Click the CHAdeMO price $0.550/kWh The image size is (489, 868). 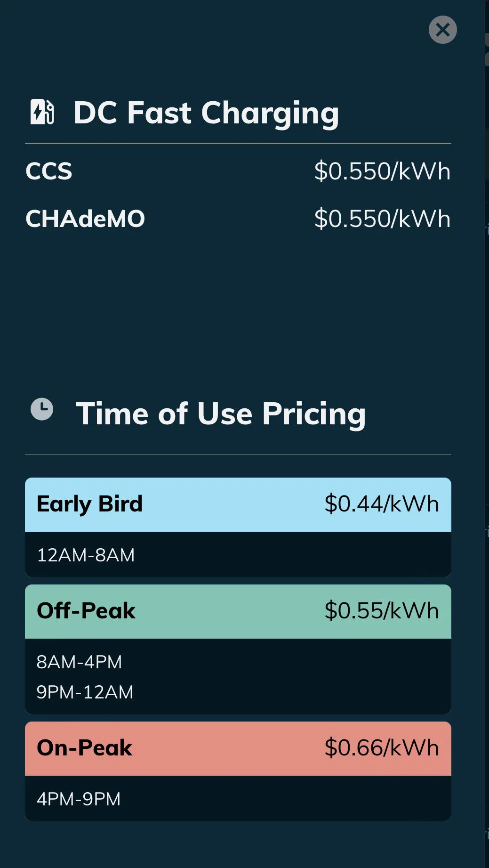click(382, 219)
